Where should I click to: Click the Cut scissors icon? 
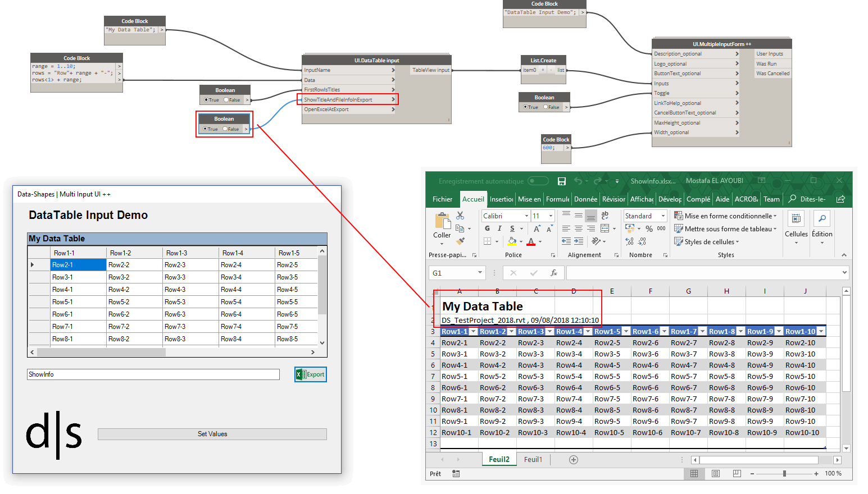pyautogui.click(x=460, y=216)
